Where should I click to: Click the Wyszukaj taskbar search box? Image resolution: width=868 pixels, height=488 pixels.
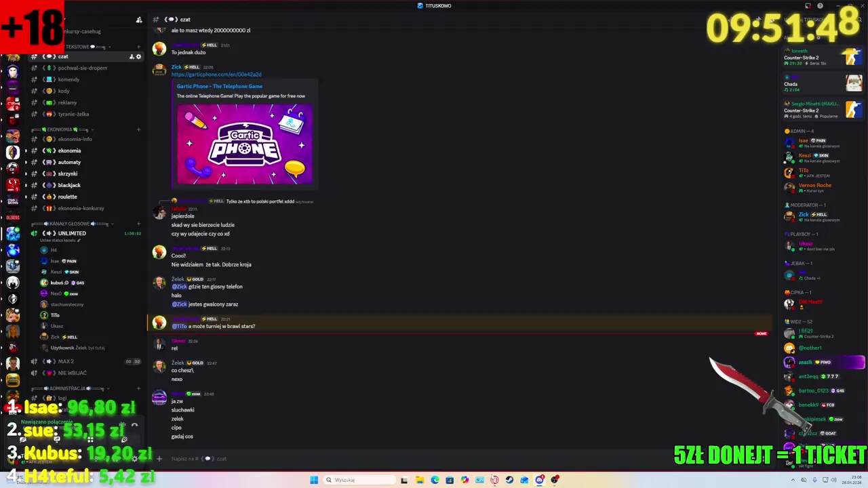pyautogui.click(x=358, y=480)
